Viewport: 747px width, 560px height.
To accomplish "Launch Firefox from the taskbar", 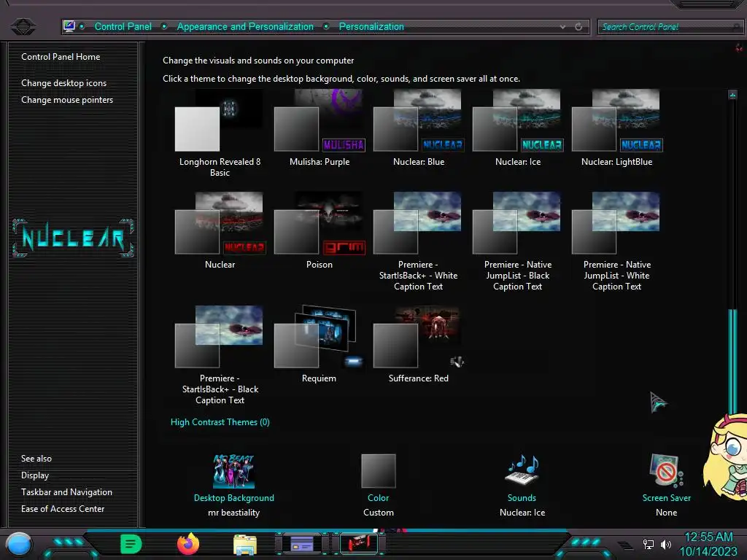I will click(x=188, y=544).
